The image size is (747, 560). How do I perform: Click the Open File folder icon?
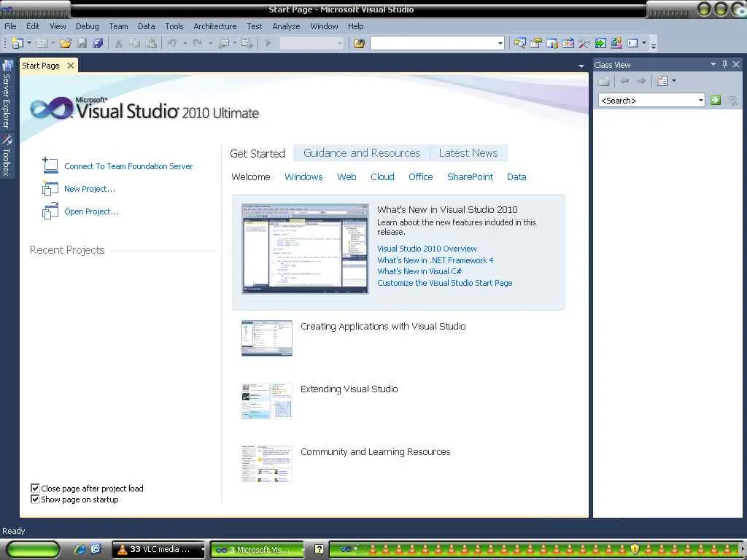(x=65, y=43)
